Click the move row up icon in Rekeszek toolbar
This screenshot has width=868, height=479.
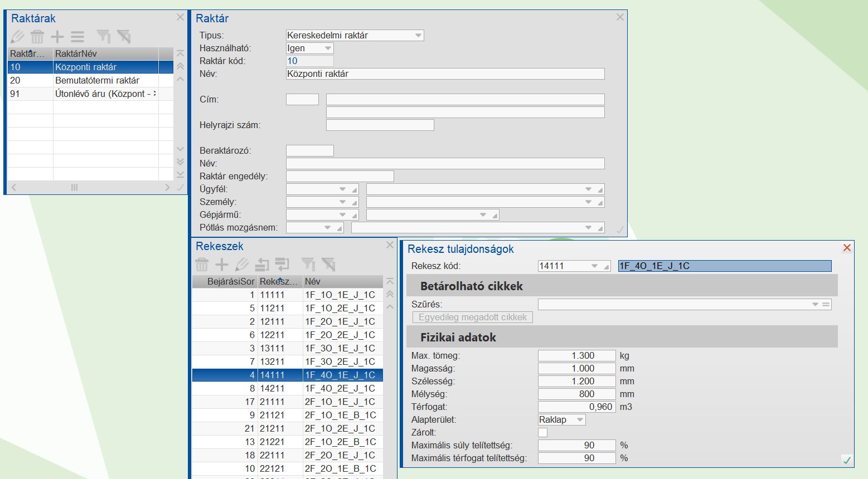click(x=262, y=264)
